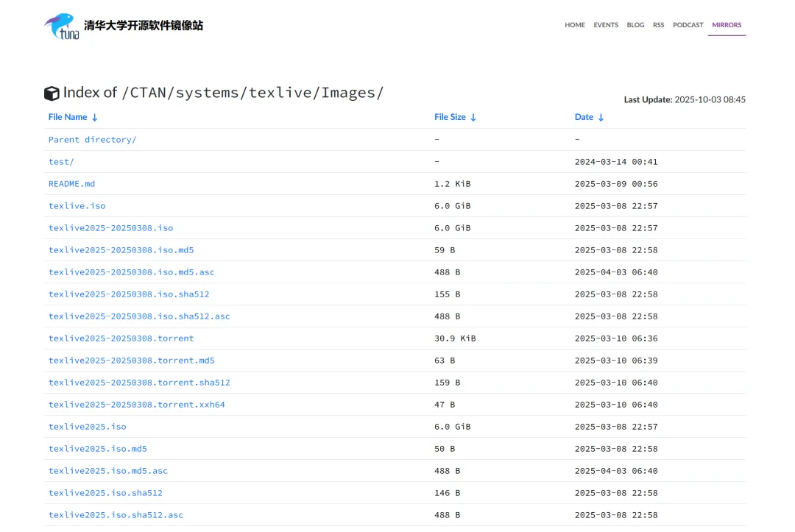This screenshot has height=532, width=795.
Task: Click the 1.2 KiB size of README.md
Action: [x=452, y=184]
